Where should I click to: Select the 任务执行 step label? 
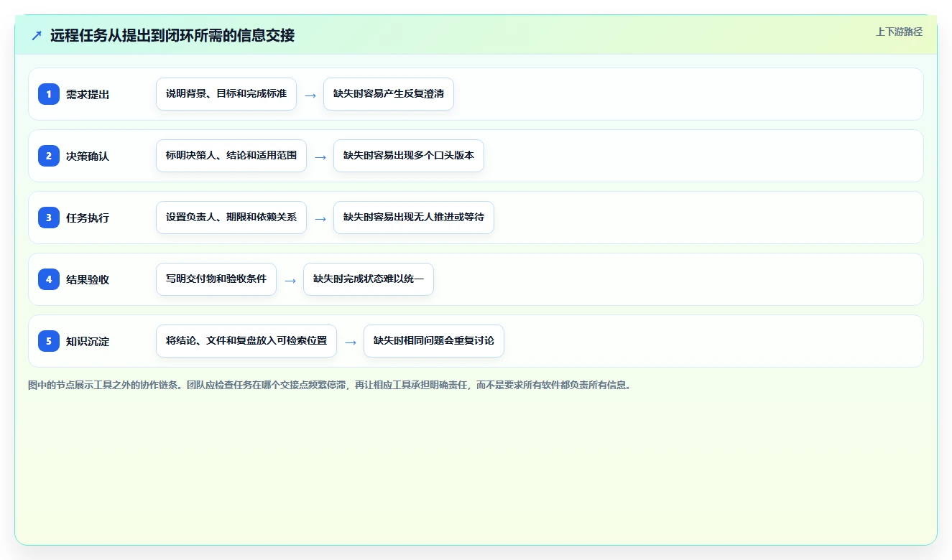(88, 218)
